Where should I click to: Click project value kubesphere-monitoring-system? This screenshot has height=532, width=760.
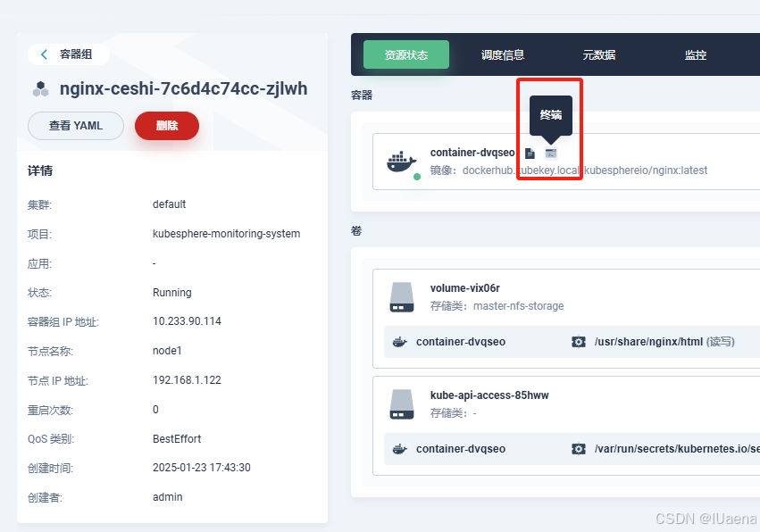click(226, 234)
